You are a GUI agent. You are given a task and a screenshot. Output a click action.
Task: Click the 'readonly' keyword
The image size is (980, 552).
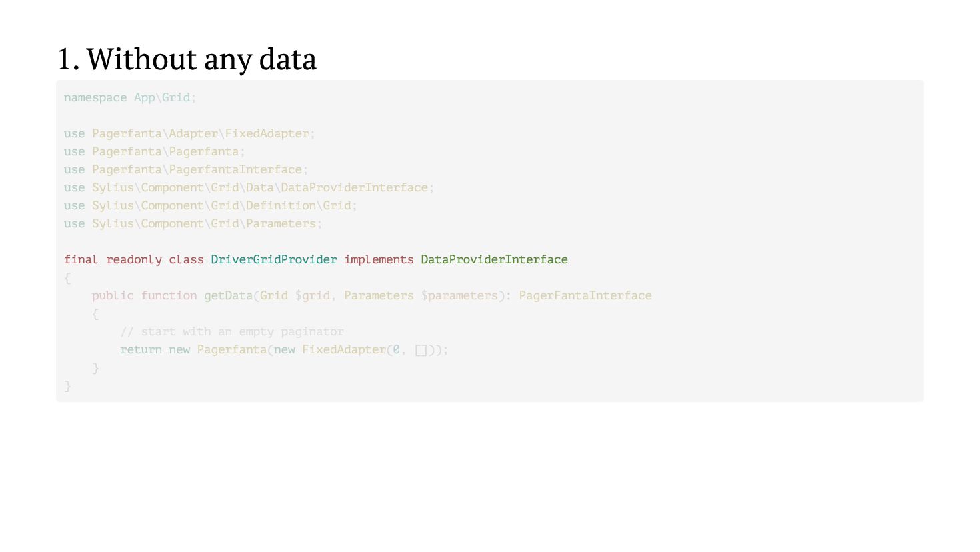coord(133,259)
